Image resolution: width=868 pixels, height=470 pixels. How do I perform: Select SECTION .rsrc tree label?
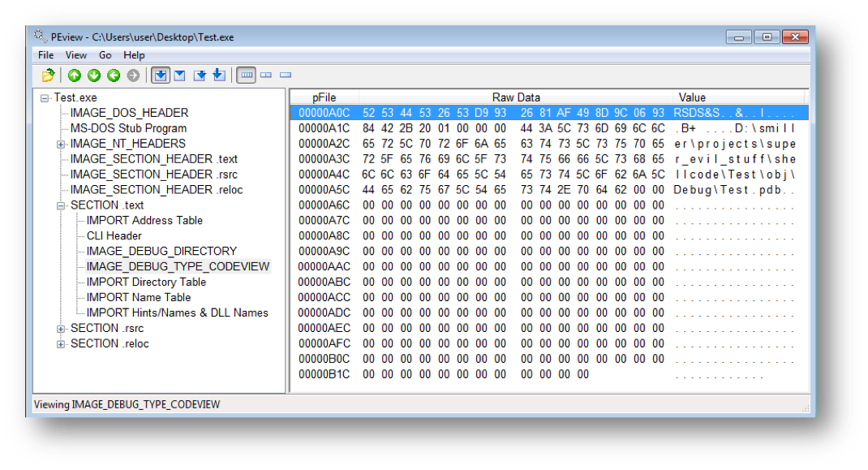pos(107,328)
